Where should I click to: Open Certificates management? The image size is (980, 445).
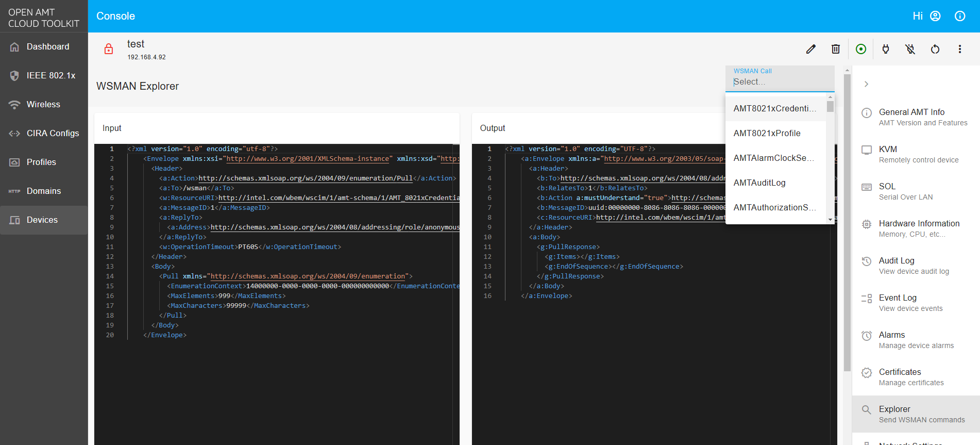point(916,377)
